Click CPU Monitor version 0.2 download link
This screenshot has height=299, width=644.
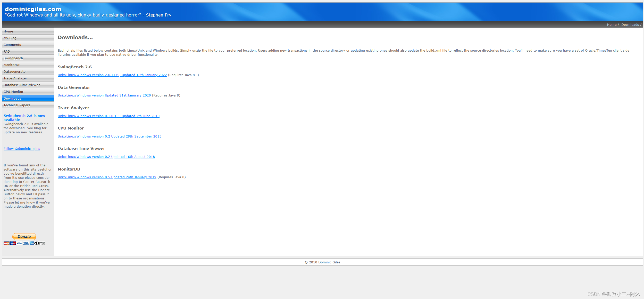pos(109,136)
